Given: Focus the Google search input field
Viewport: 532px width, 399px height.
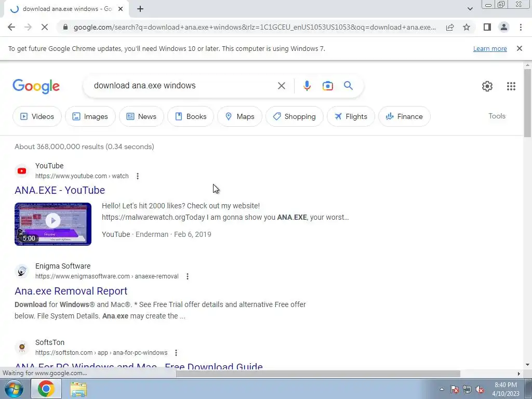Looking at the screenshot, I should [183, 86].
